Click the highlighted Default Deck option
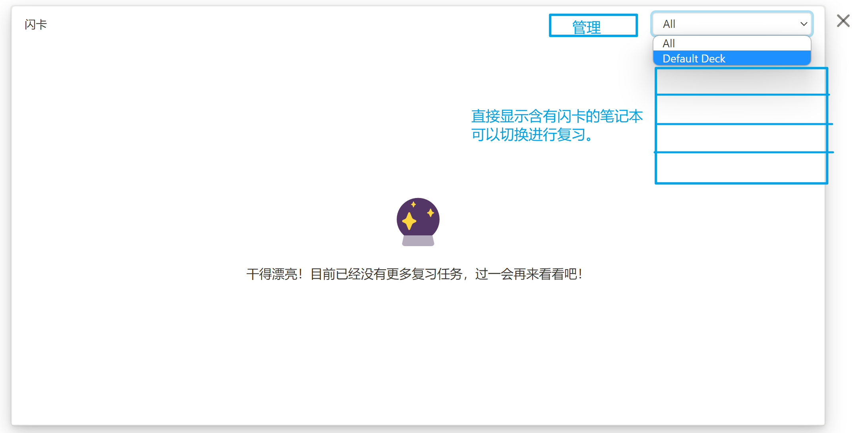868x433 pixels. click(732, 58)
